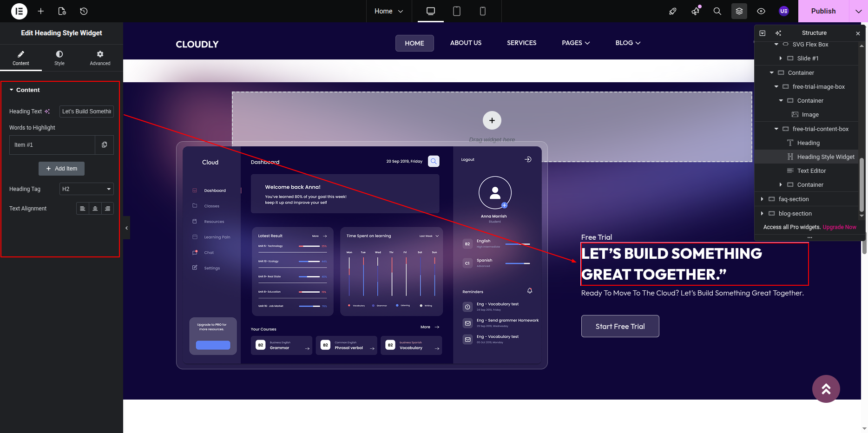Open the Home page selector dropdown
The image size is (868, 433).
point(389,11)
